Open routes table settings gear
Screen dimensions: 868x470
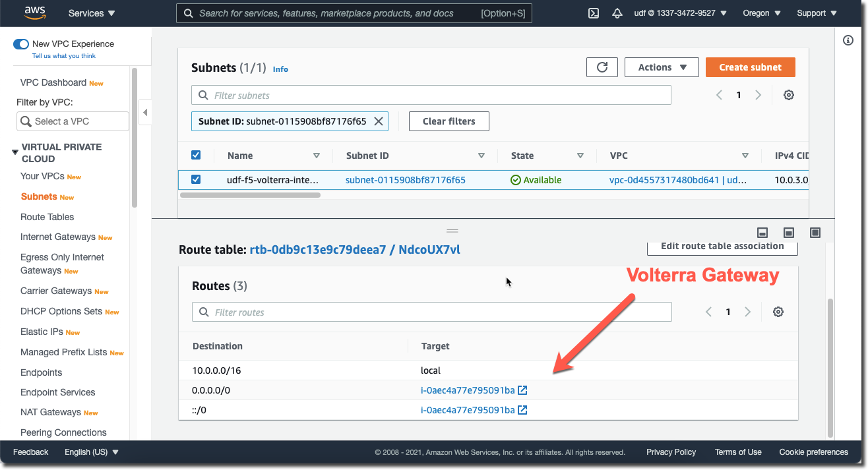[x=778, y=312]
